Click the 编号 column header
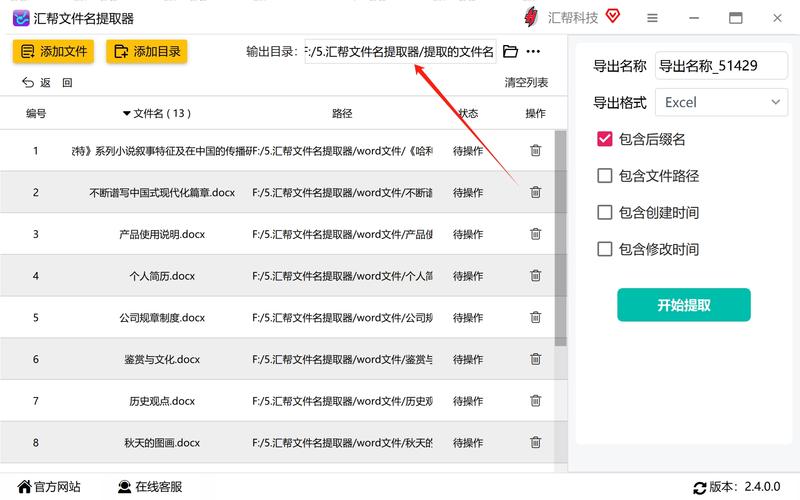This screenshot has height=500, width=800. 36,113
